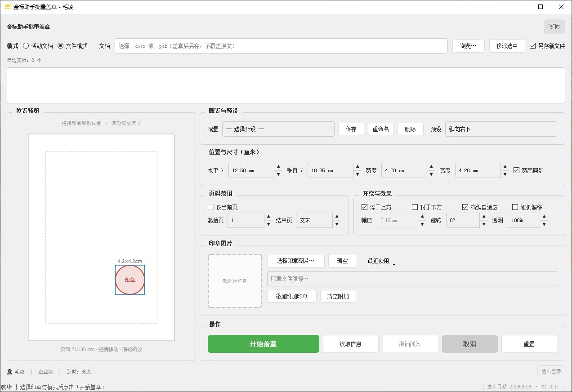
Task: Increase the 起始页 number with up arrow
Action: pos(268,217)
